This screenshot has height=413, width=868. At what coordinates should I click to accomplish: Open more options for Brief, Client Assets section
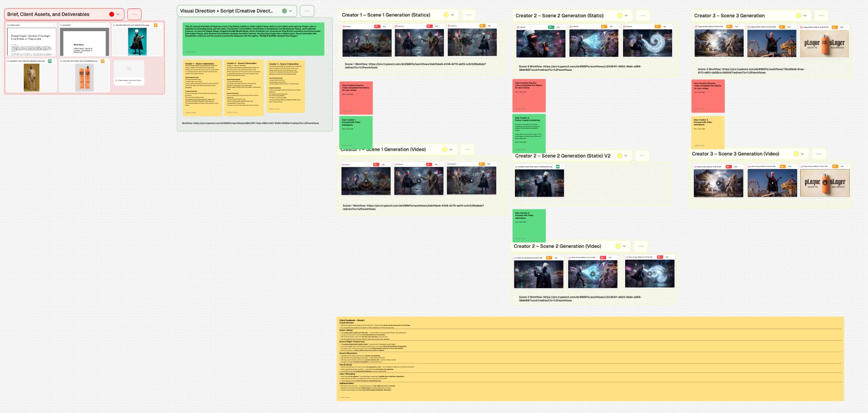[134, 14]
